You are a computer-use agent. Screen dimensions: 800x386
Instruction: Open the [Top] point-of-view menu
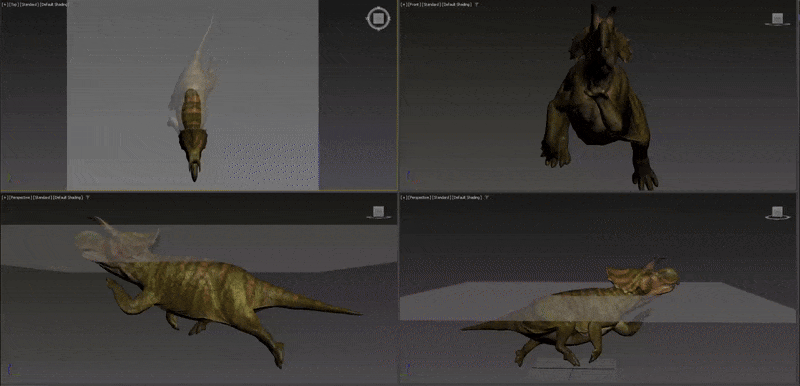coord(14,5)
